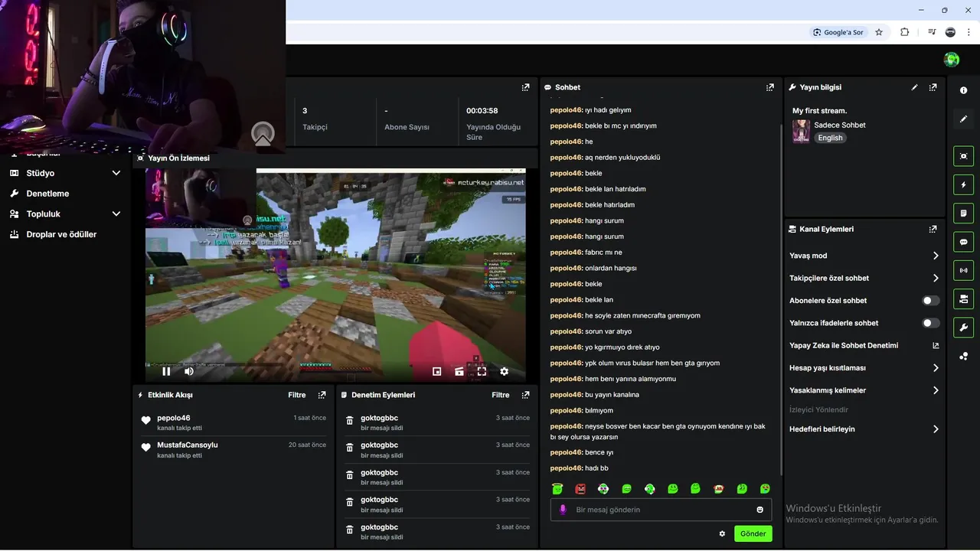Image resolution: width=980 pixels, height=551 pixels.
Task: Open Filtre in Denetim Eylemleri panel
Action: coord(501,395)
